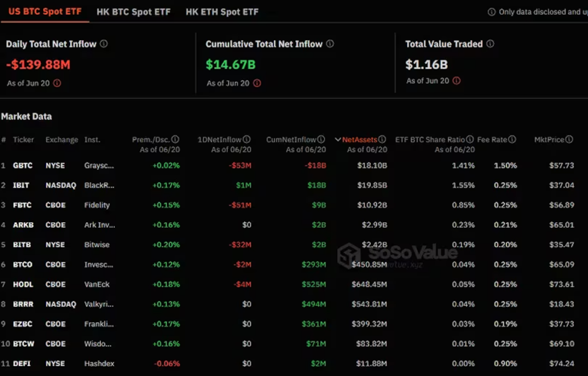588x376 pixels.
Task: Click BTCO cumulative inflow $293M
Action: tap(314, 265)
